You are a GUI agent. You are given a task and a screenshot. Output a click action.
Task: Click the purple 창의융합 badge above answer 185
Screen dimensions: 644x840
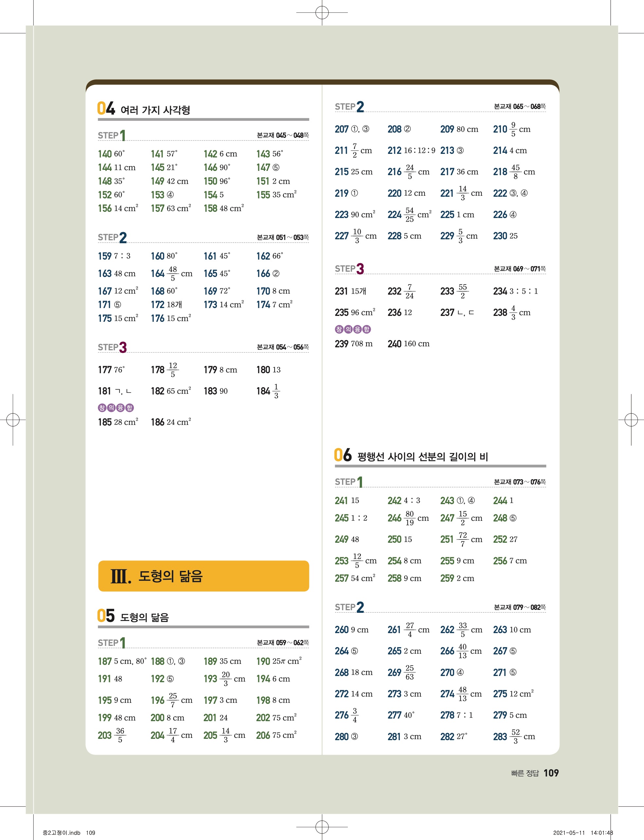tap(116, 408)
